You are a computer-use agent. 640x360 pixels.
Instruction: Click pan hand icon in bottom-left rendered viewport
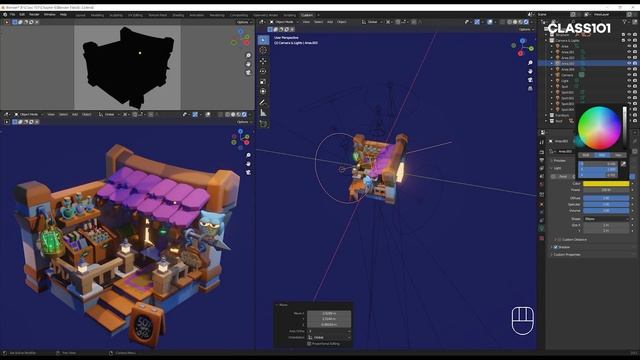click(x=248, y=164)
